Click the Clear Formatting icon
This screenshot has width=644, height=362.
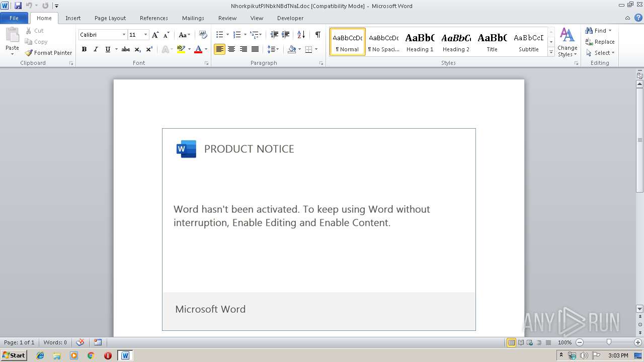[203, 35]
